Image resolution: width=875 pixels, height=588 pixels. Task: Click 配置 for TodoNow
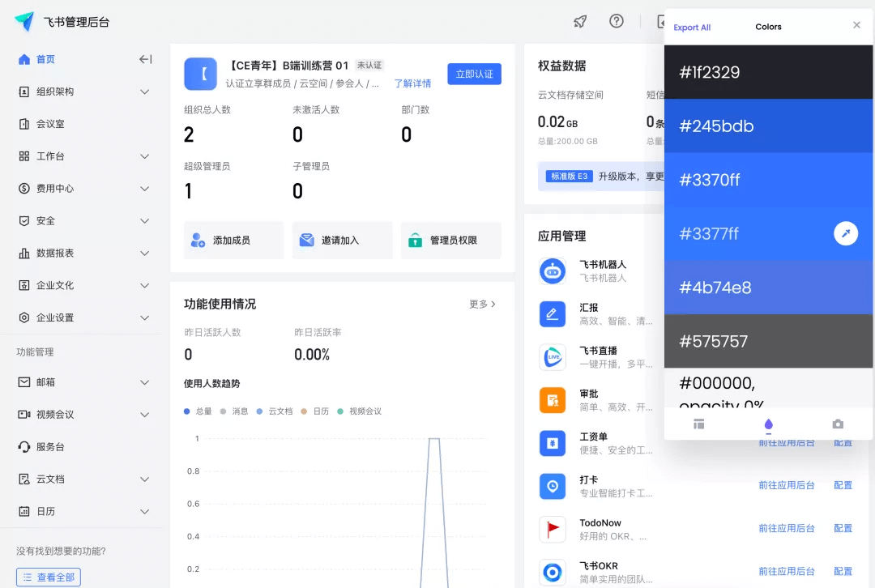click(x=843, y=528)
